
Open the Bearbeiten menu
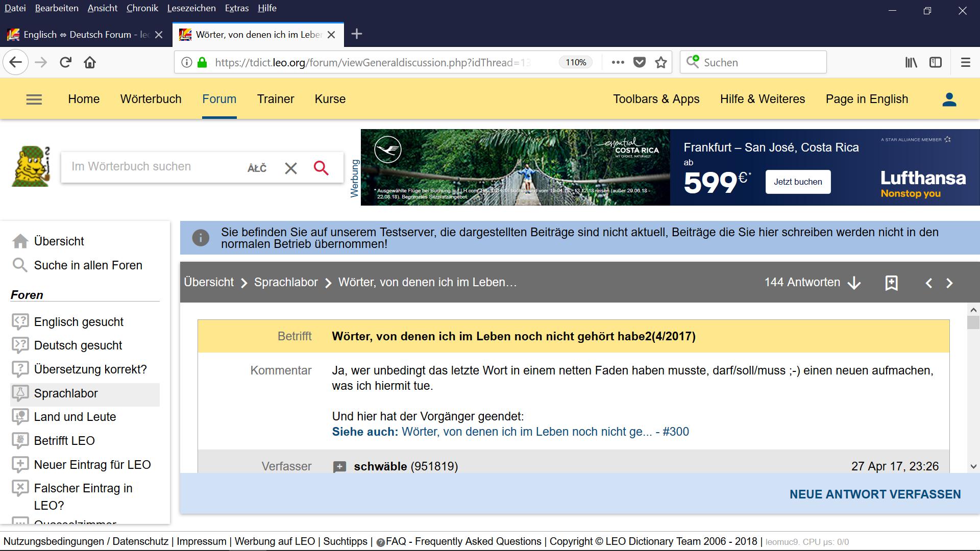(57, 8)
